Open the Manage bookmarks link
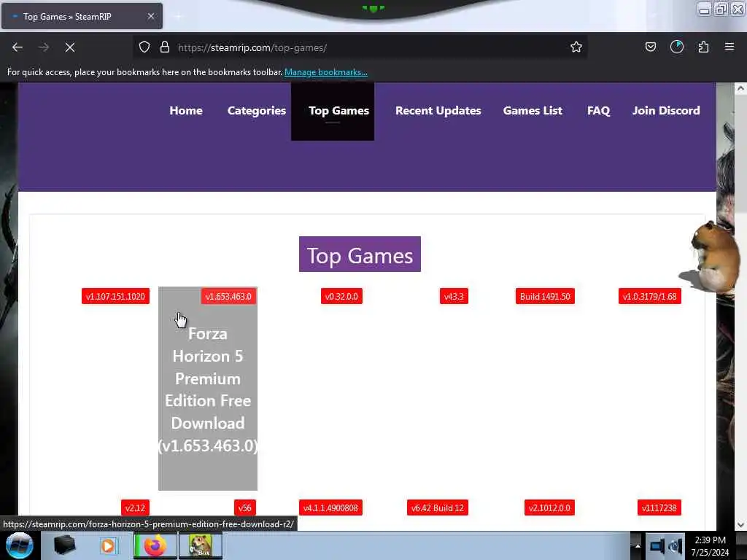The width and height of the screenshot is (747, 560). pos(326,72)
